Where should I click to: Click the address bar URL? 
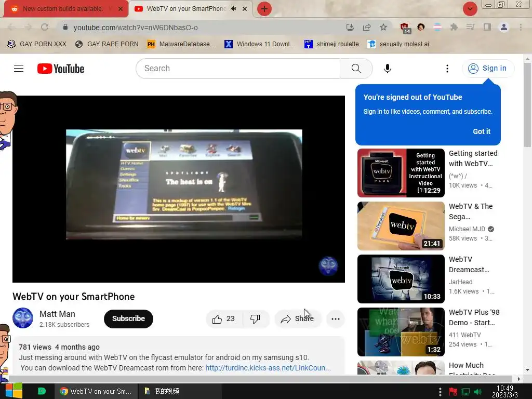click(136, 28)
